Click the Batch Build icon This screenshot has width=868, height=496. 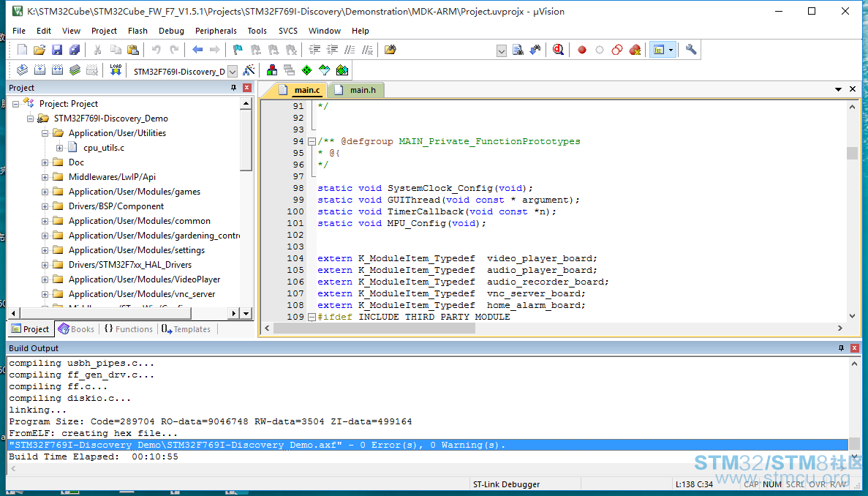75,70
